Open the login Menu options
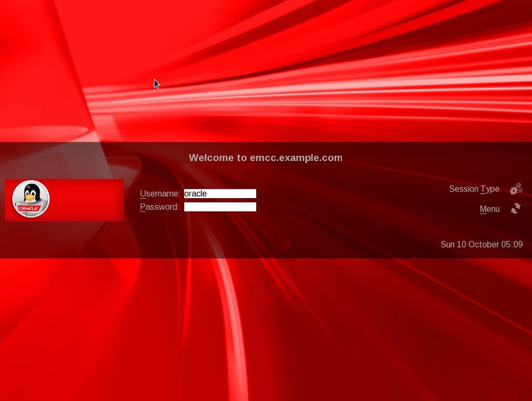The height and width of the screenshot is (401, 532). (x=489, y=209)
